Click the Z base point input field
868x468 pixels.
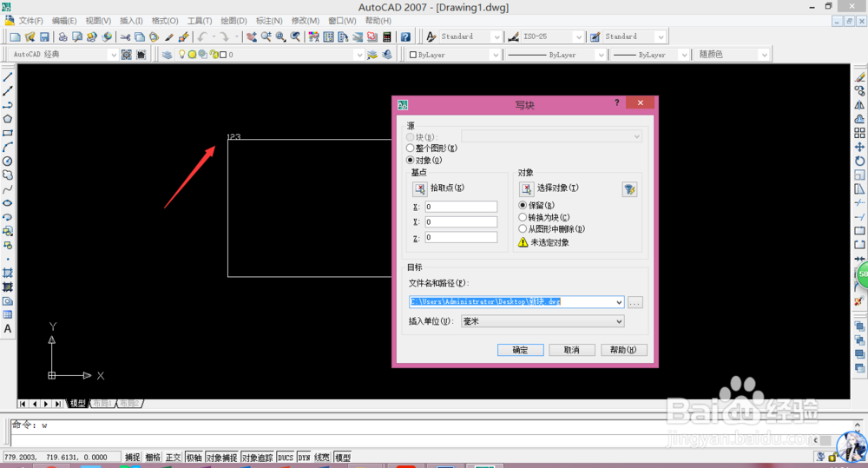tap(461, 238)
